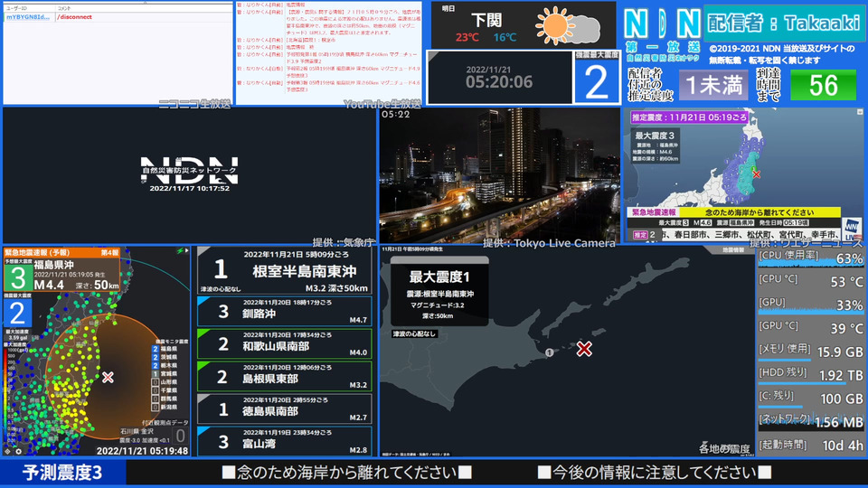Click the blue intensity 2 box on the seismic map
The height and width of the screenshot is (488, 868).
pyautogui.click(x=17, y=314)
